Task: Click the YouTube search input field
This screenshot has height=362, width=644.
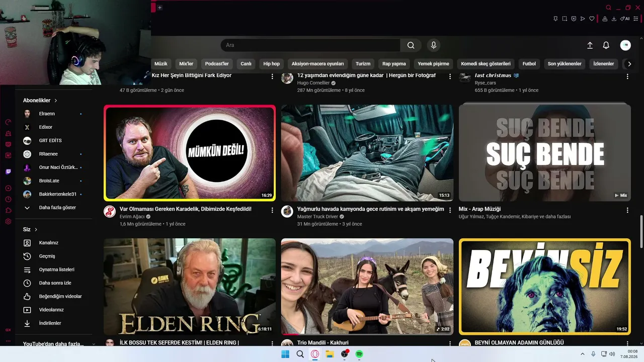Action: tap(310, 45)
